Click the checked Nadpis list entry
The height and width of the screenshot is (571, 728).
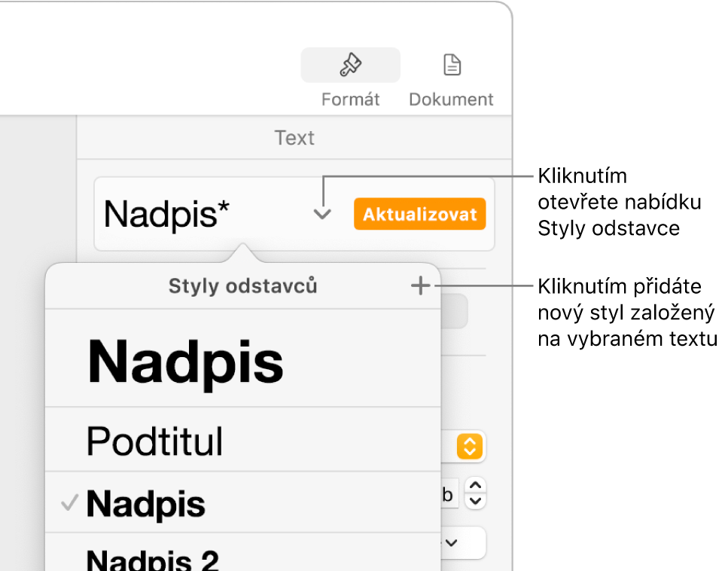tap(146, 503)
